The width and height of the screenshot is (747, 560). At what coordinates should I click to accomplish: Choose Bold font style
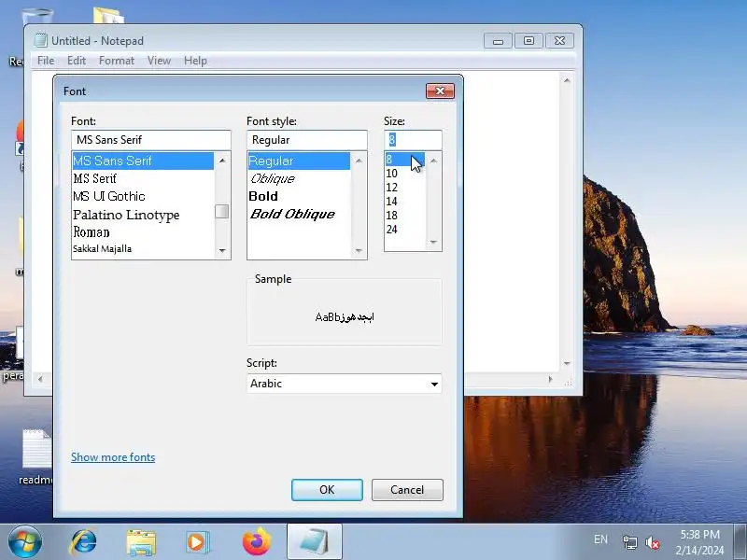point(299,196)
